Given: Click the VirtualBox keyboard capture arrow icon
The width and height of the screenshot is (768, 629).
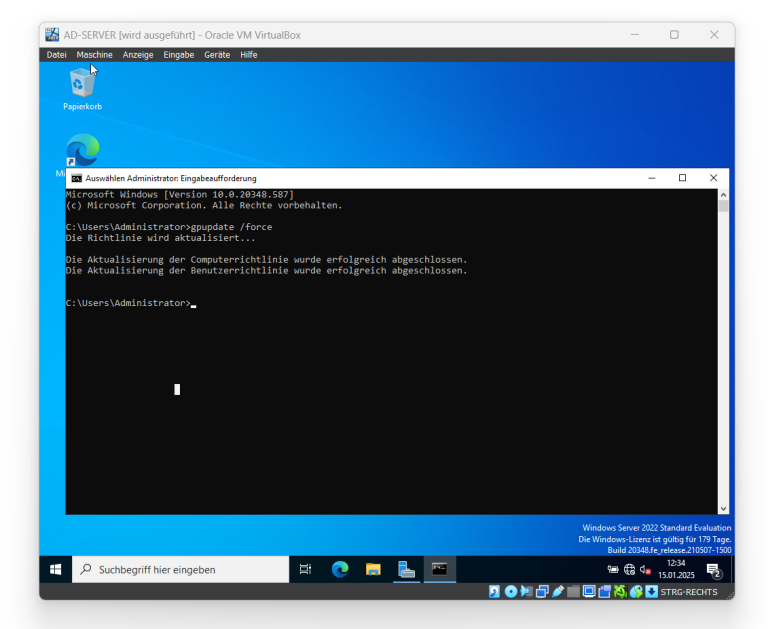Looking at the screenshot, I should tap(651, 592).
